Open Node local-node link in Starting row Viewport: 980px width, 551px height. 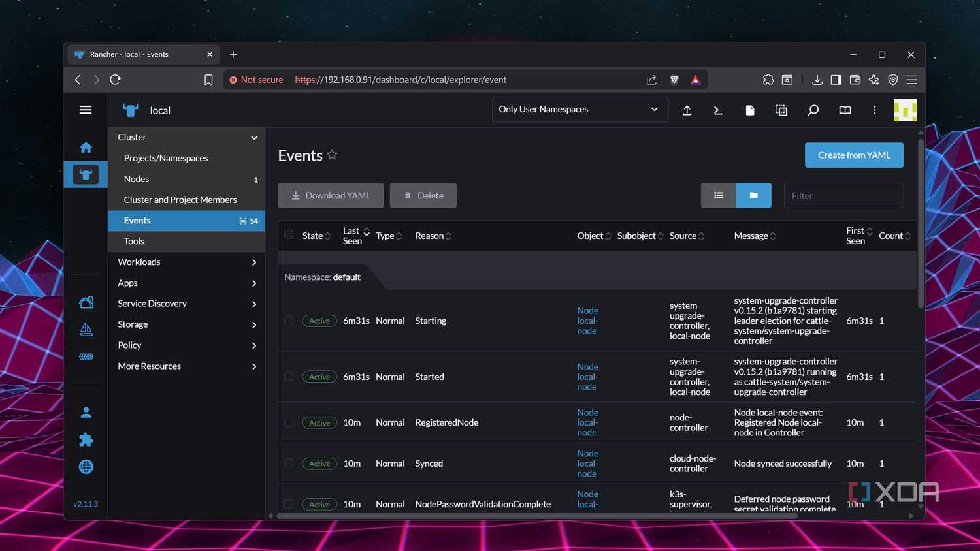587,321
